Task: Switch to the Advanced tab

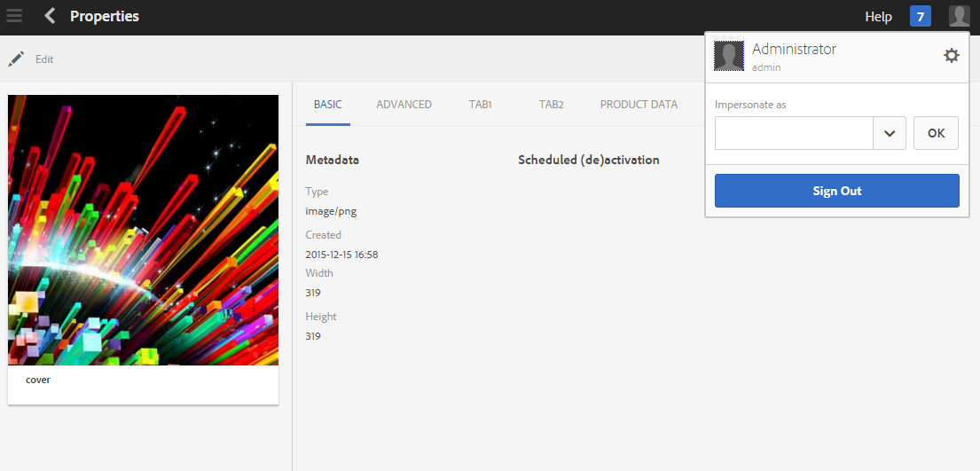Action: [x=404, y=105]
